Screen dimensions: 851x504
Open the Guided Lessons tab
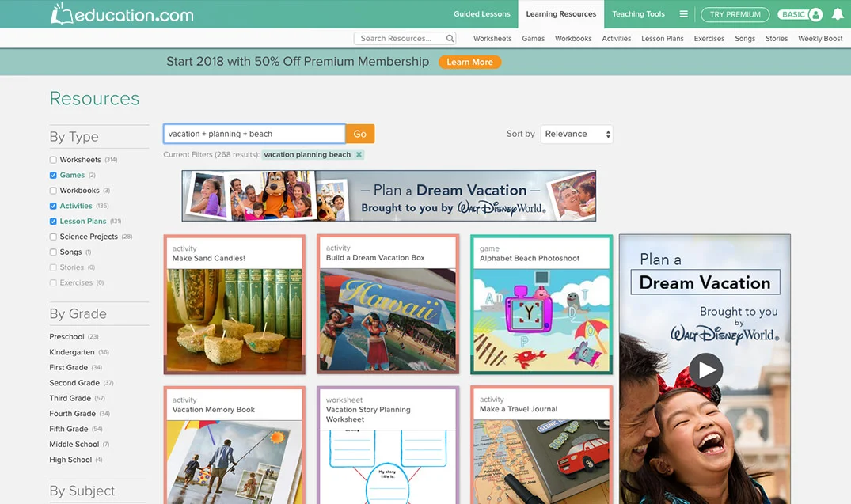[x=482, y=14]
